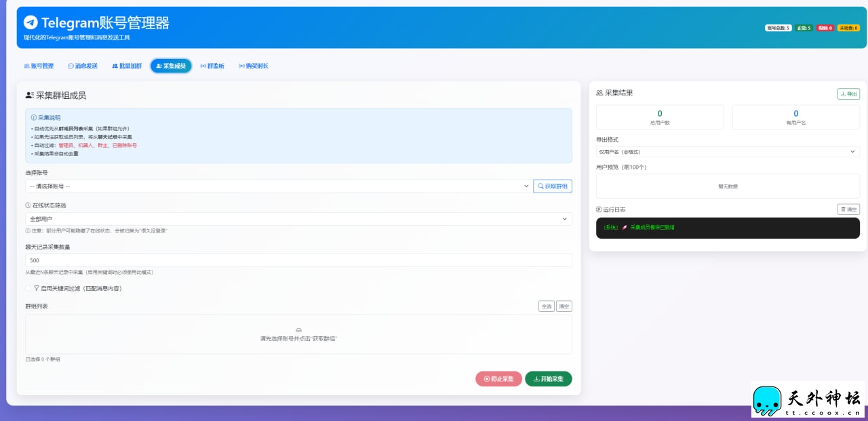
Task: Click the Telegram paper-plane logo icon
Action: [x=31, y=22]
